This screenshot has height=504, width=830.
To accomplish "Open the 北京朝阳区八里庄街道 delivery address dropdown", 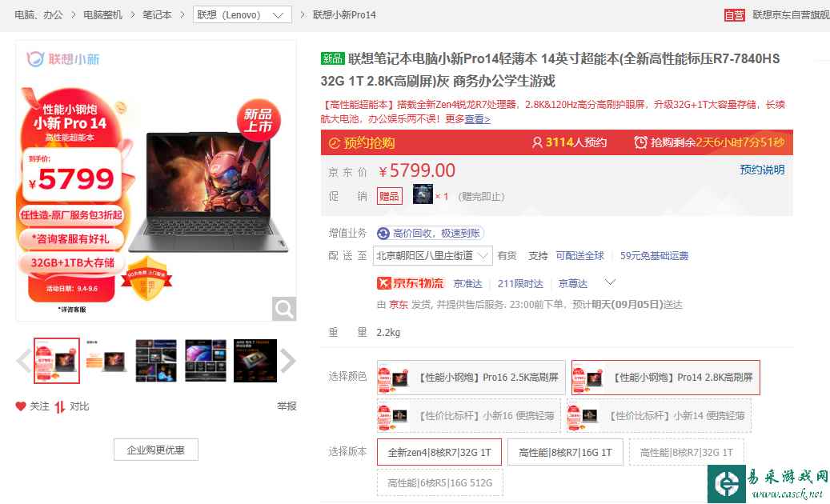I will (x=432, y=256).
